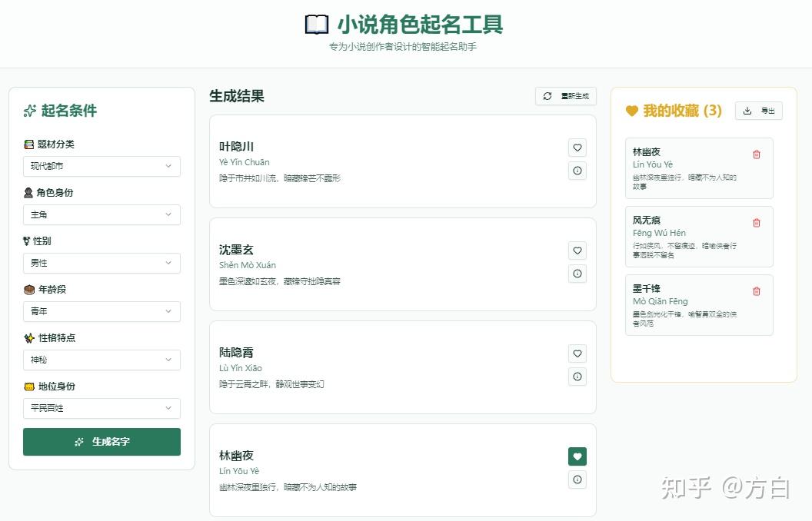Click the heart icon on 陆隐霄's card
Screen dimensions: 812x521
coord(577,353)
